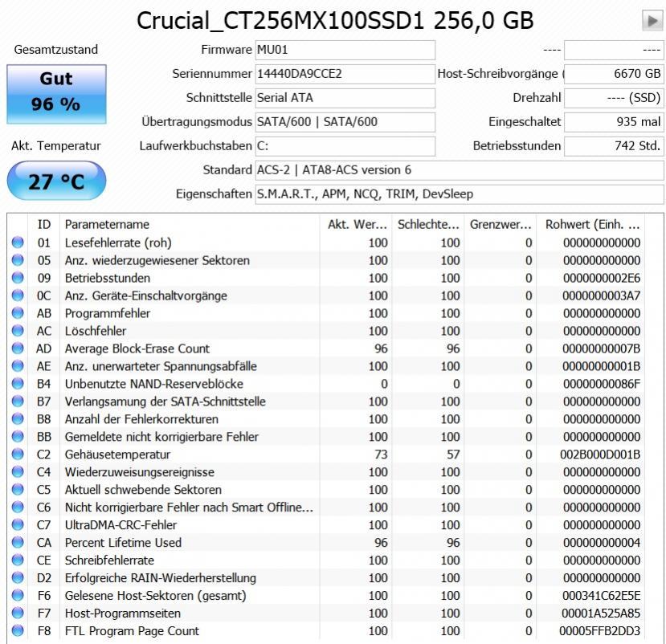The width and height of the screenshot is (666, 644).
Task: Select 'Anz. wiederzugewiesener Sektoren' row text
Action: coord(157,260)
